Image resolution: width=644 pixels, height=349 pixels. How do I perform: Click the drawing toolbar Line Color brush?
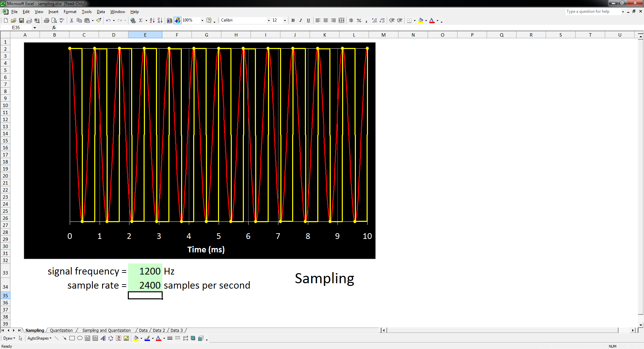click(147, 338)
